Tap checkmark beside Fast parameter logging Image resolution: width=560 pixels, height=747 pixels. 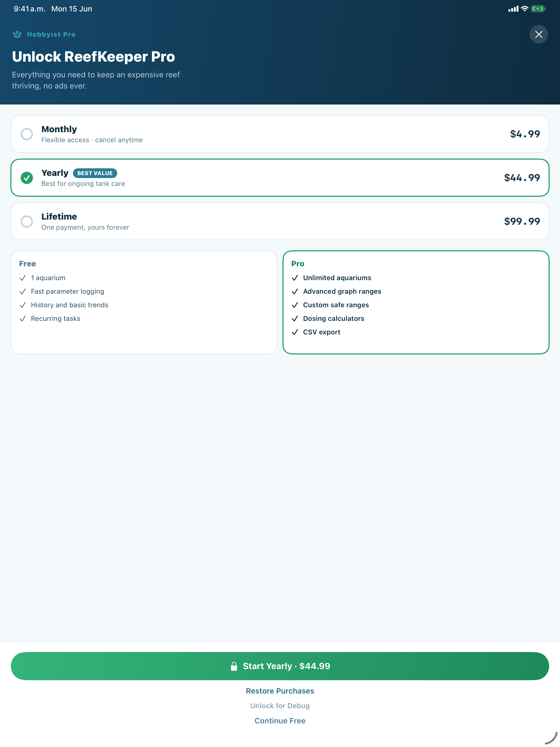tap(23, 292)
